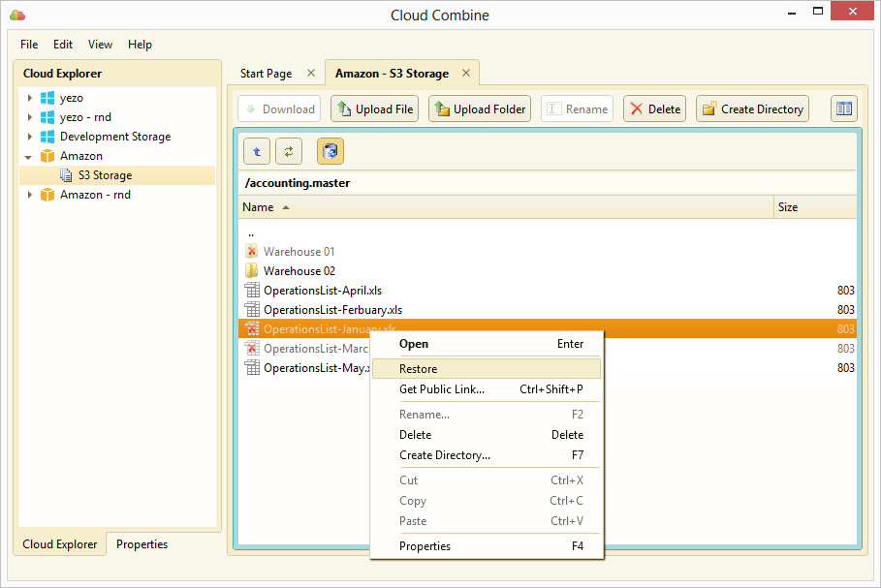The width and height of the screenshot is (881, 588).
Task: Expand the Amazon - rnd node
Action: click(x=30, y=195)
